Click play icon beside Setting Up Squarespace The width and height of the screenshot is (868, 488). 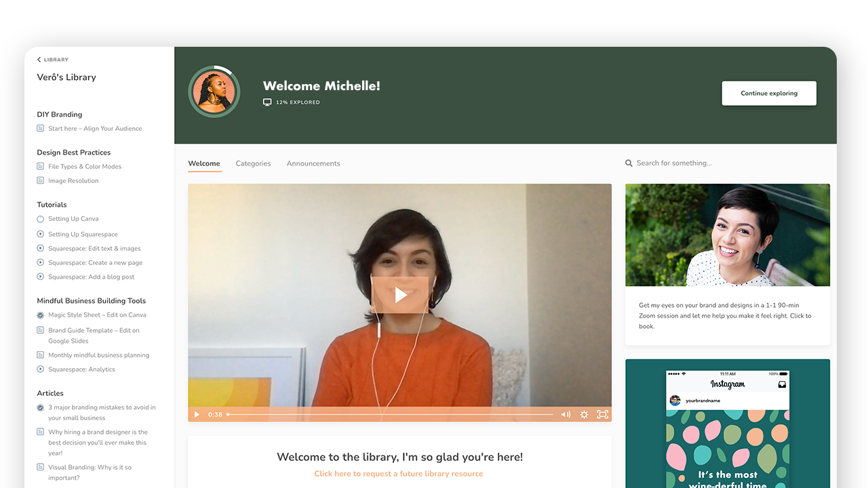click(x=41, y=234)
